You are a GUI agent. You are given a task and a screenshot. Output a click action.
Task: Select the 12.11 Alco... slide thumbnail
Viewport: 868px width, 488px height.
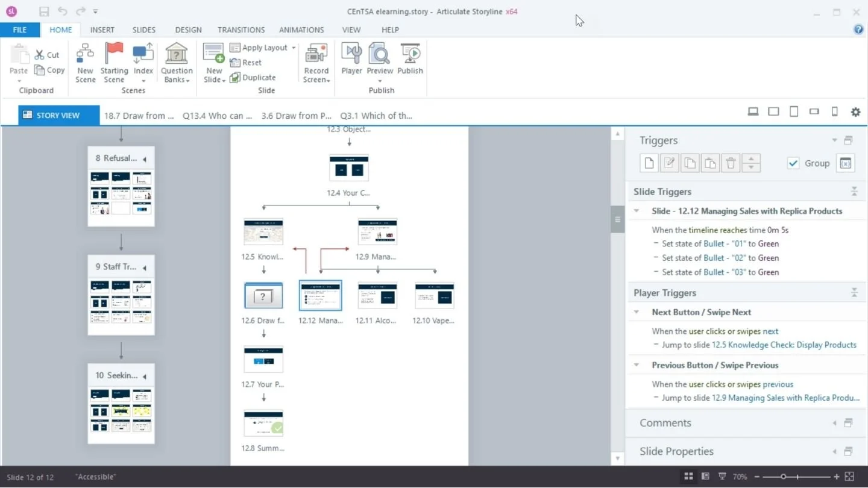[x=377, y=296]
